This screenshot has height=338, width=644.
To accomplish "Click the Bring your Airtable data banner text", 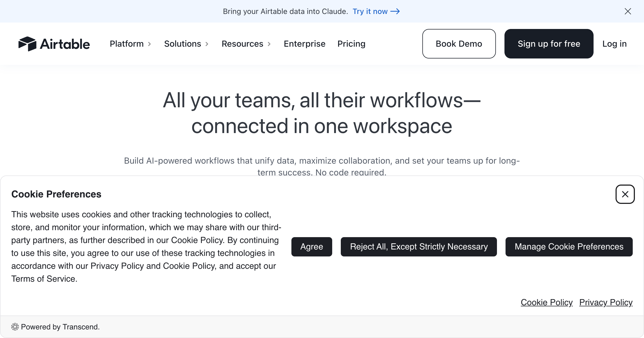I will pyautogui.click(x=286, y=11).
